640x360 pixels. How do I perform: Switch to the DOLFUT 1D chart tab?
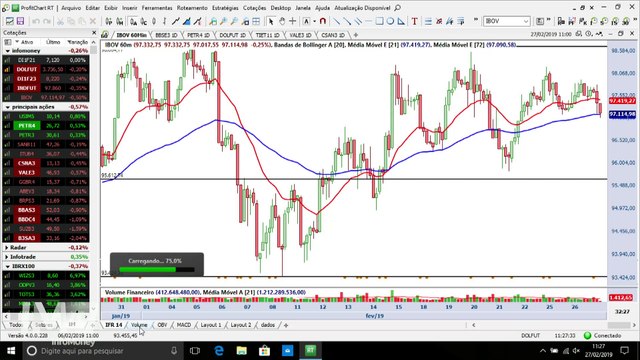[x=233, y=35]
